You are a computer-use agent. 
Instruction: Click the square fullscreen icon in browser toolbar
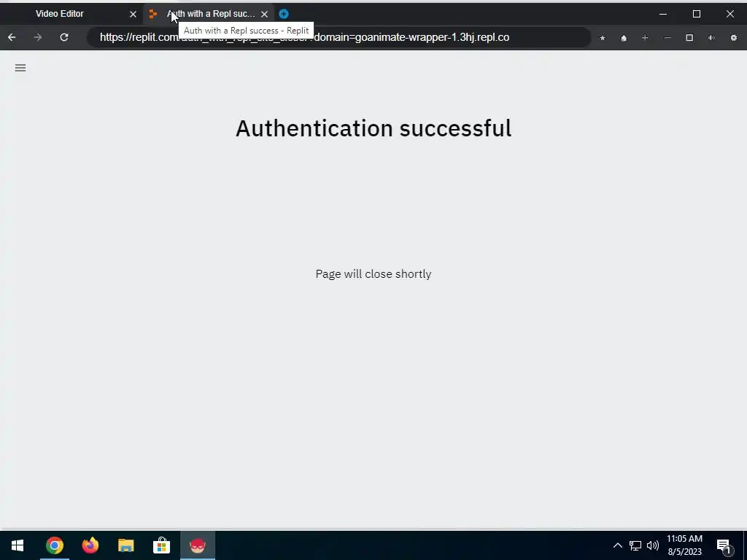[x=689, y=38]
